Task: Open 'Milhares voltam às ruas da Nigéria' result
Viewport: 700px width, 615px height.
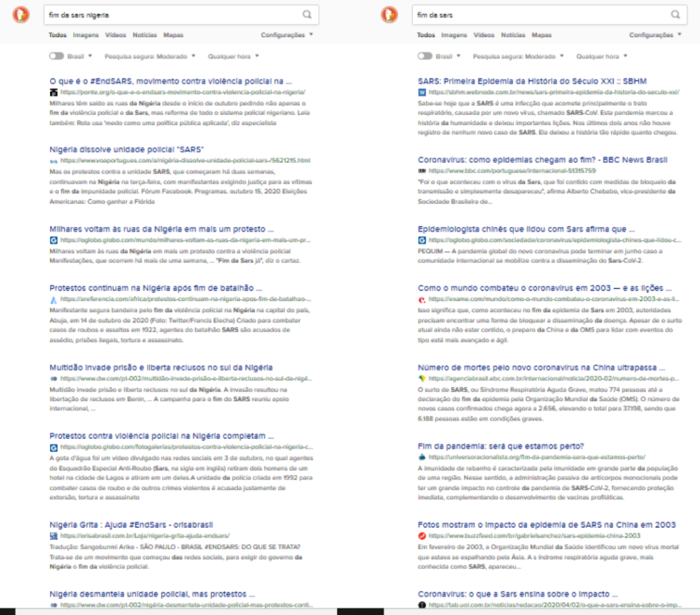Action: click(x=161, y=229)
